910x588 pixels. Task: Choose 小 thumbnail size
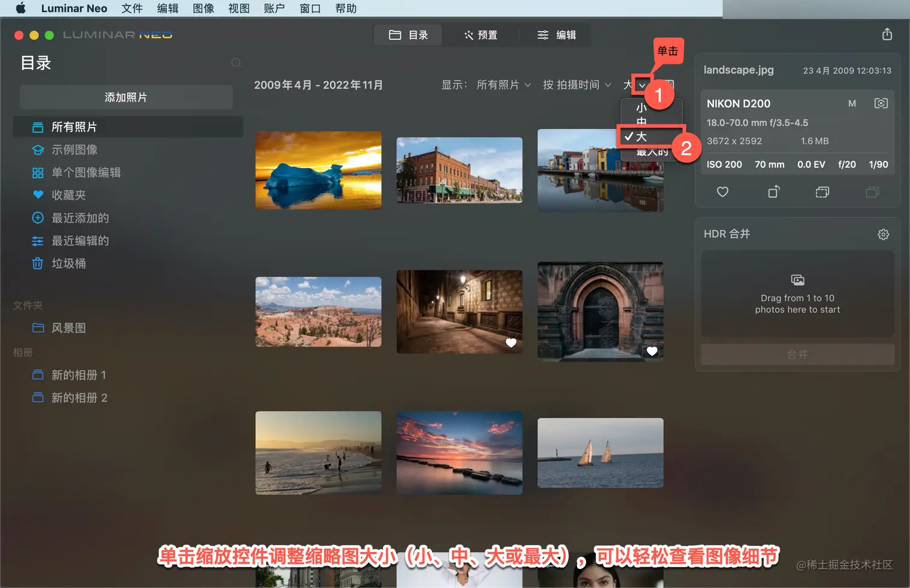pos(642,108)
